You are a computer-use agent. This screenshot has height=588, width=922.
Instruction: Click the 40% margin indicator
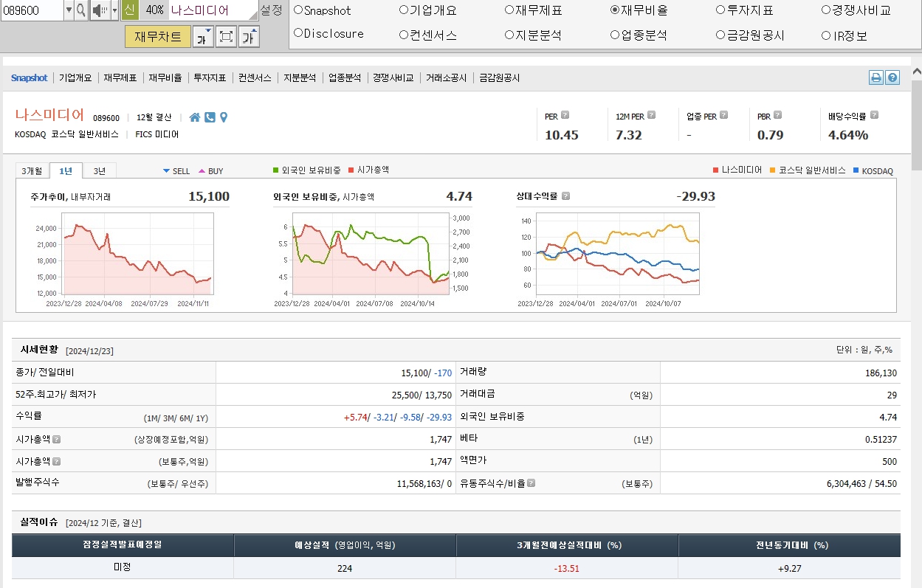[x=154, y=10]
